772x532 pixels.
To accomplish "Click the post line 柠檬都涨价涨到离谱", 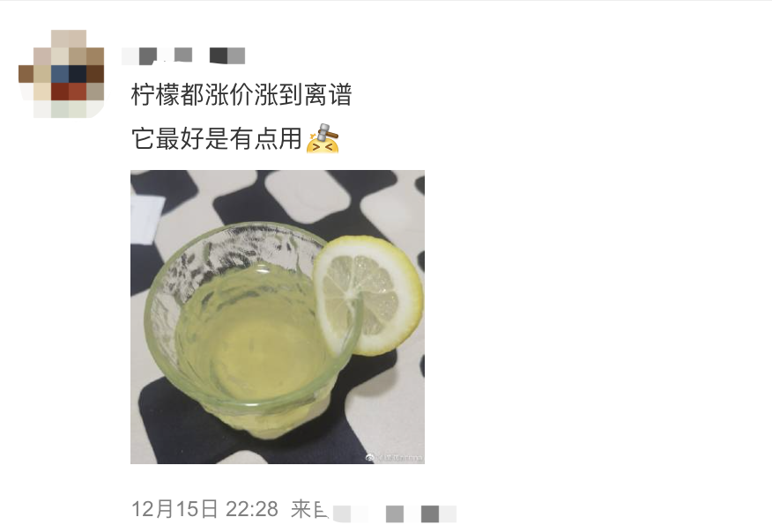I will (x=241, y=94).
